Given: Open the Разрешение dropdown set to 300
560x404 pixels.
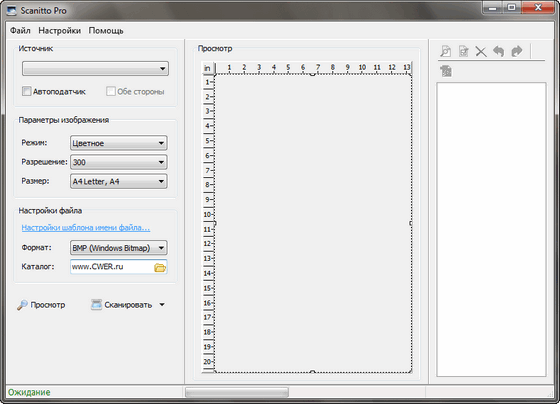Looking at the screenshot, I should pyautogui.click(x=119, y=162).
